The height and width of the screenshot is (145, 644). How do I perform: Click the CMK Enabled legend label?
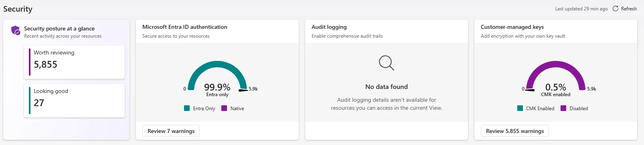pos(540,109)
